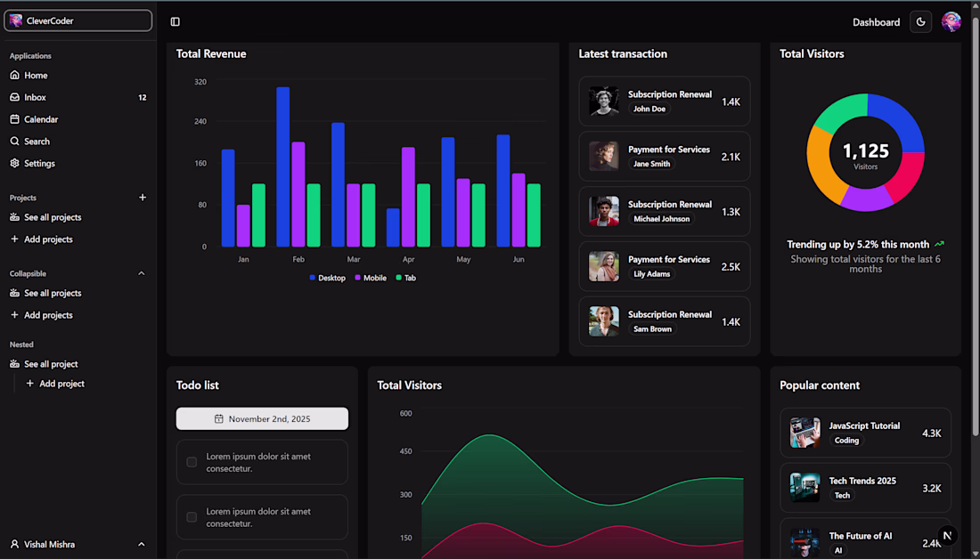
Task: Click the Michael Johnson name badge
Action: coord(661,219)
